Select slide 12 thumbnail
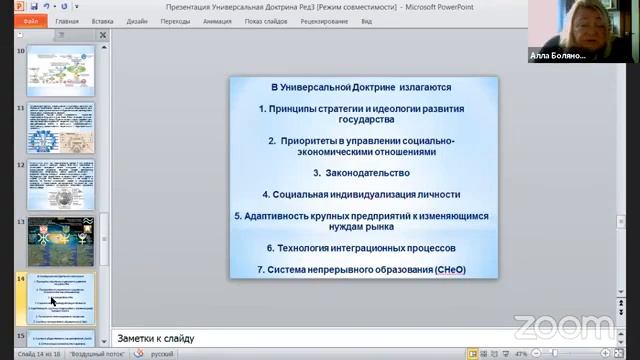The height and width of the screenshot is (360, 640). 61,185
